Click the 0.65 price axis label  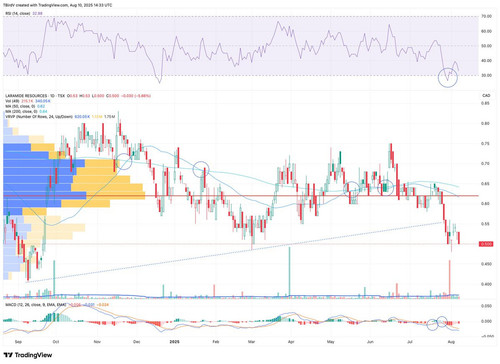pos(485,184)
